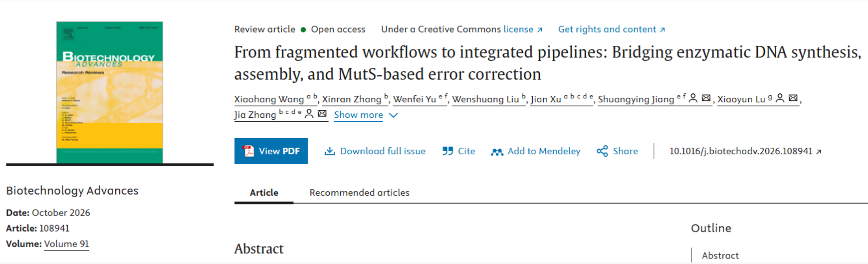Click the Cite quotation-mark icon
This screenshot has height=264, width=868.
tap(447, 151)
